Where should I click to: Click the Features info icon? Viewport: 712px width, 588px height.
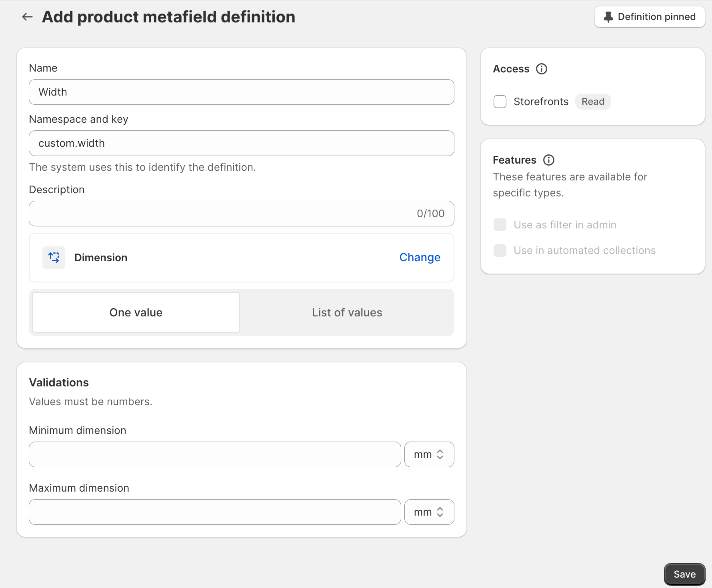tap(548, 160)
